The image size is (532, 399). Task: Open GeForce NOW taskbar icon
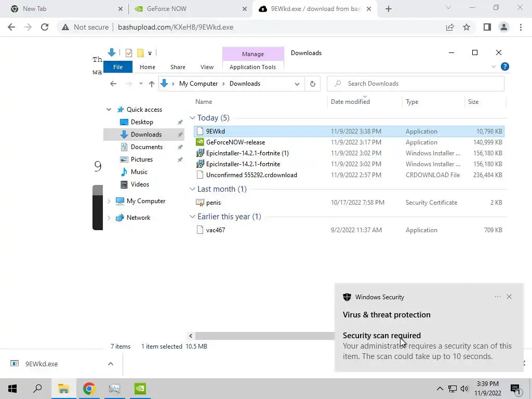[x=140, y=389]
